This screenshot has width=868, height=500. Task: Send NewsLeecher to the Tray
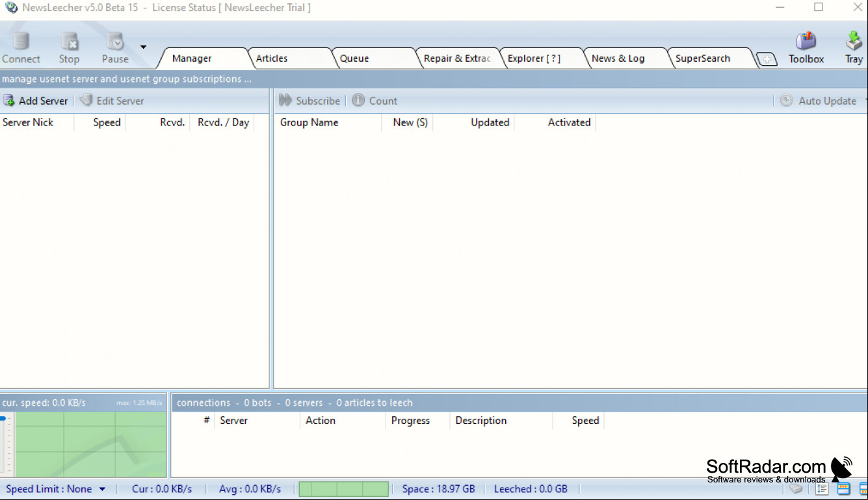854,47
